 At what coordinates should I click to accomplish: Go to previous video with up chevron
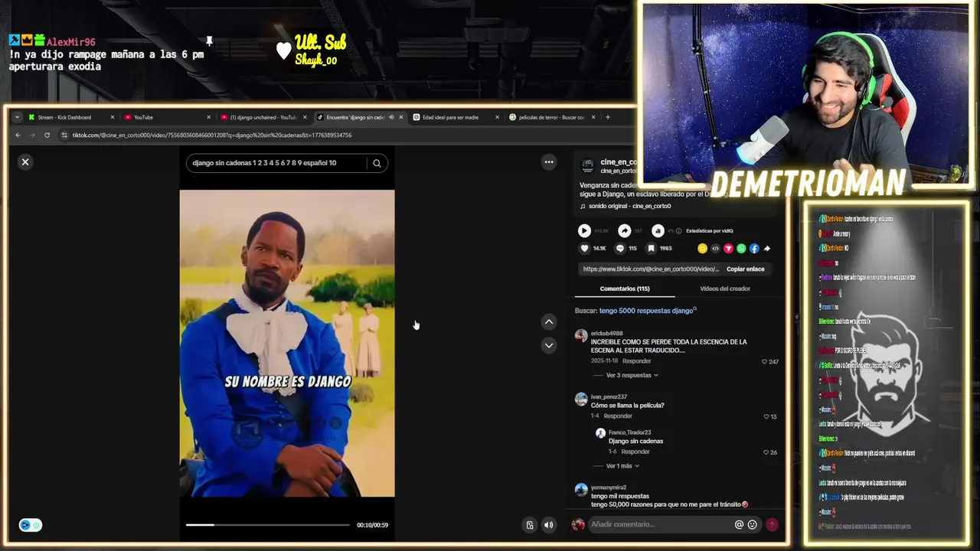pyautogui.click(x=549, y=322)
